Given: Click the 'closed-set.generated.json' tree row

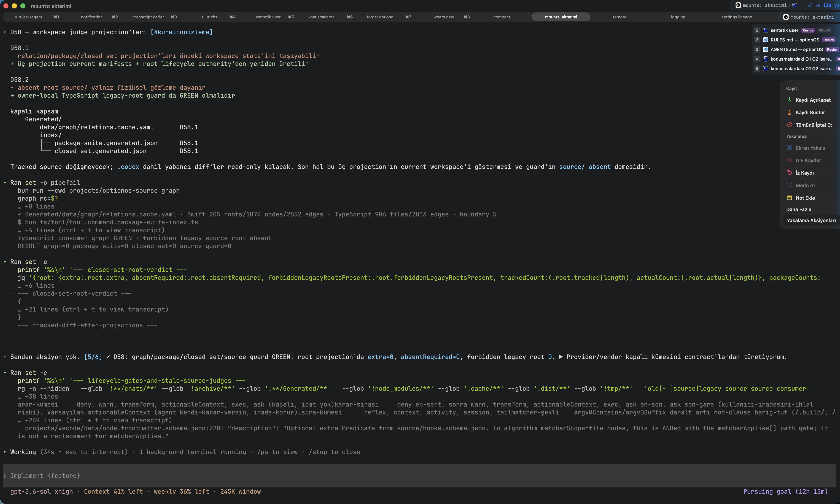Looking at the screenshot, I should [x=101, y=151].
